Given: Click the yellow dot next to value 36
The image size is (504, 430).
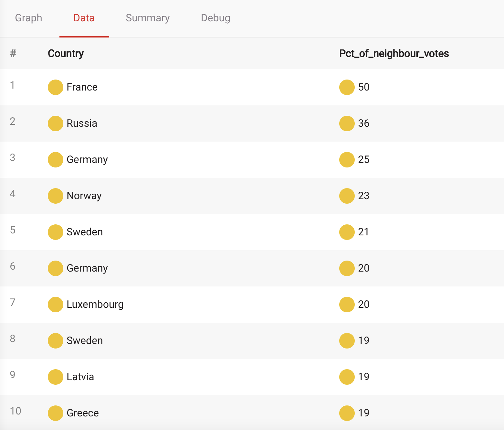Looking at the screenshot, I should click(347, 124).
